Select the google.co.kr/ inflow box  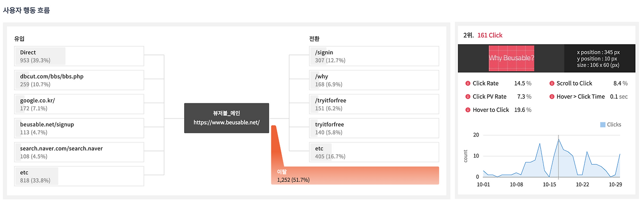[79, 104]
